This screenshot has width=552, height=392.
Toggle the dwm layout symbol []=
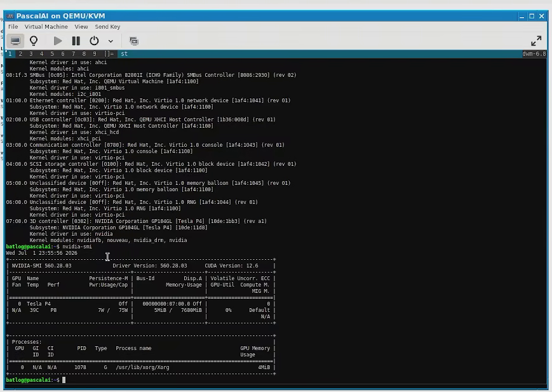[109, 54]
